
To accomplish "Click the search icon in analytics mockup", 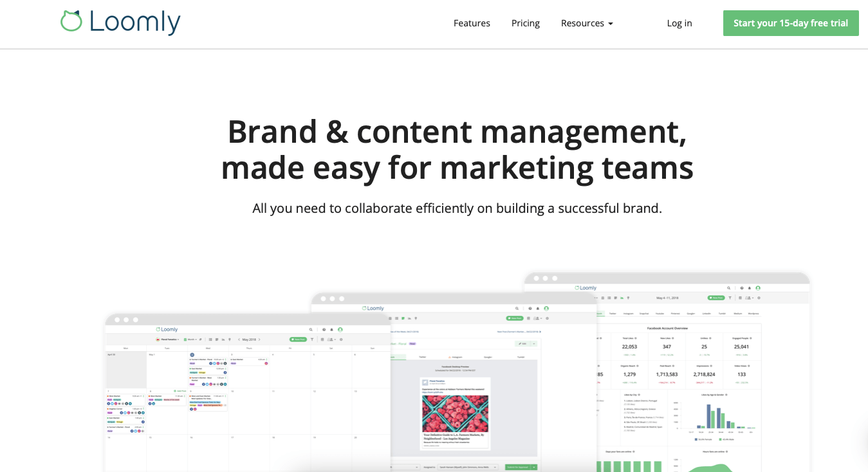I will click(x=728, y=288).
